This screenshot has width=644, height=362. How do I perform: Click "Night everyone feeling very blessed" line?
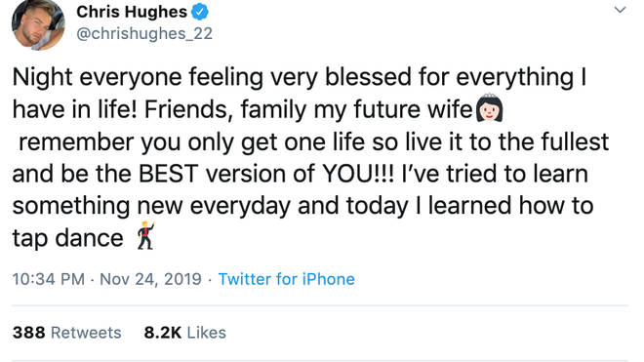pos(212,77)
